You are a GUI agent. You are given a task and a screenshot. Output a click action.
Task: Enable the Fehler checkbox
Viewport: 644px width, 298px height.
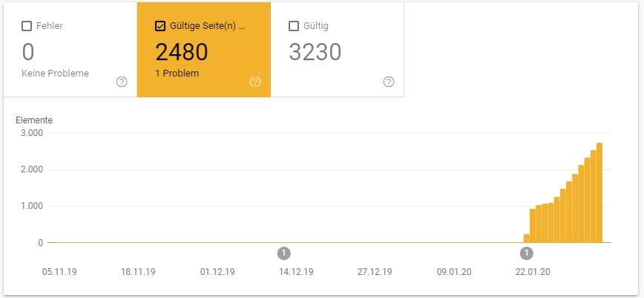pos(27,26)
